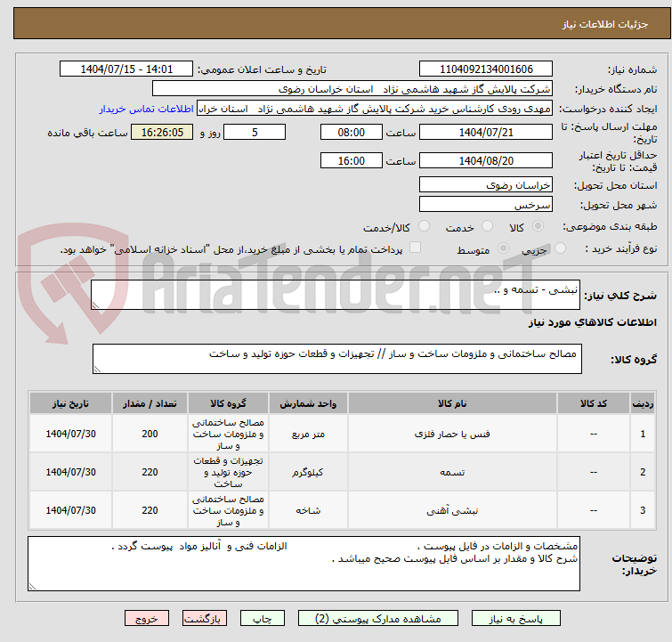Select the 'کالا/خدمت' radio button

(x=424, y=225)
